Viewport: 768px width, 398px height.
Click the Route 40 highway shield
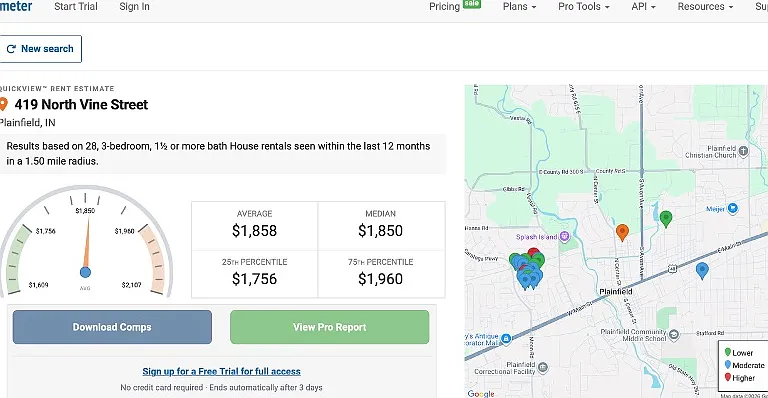point(672,269)
